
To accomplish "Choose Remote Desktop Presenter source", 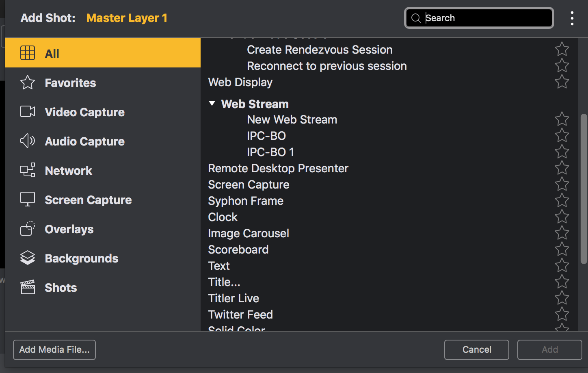I will tap(278, 169).
